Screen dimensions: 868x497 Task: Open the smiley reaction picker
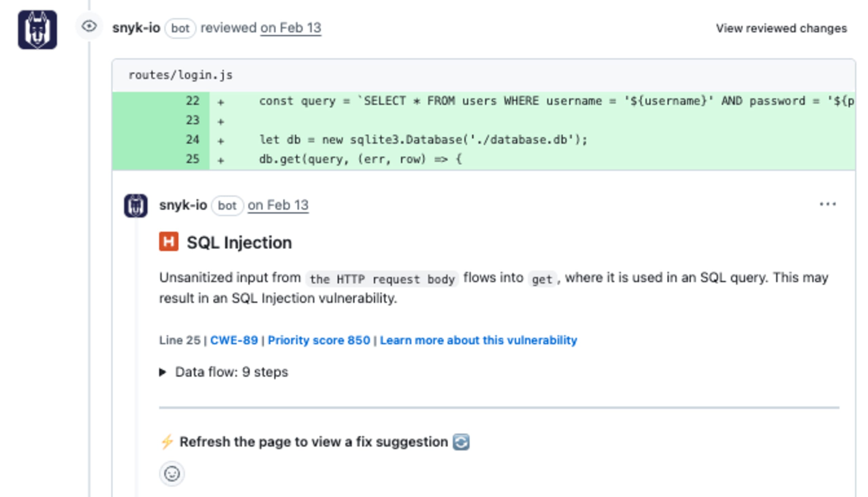tap(172, 474)
